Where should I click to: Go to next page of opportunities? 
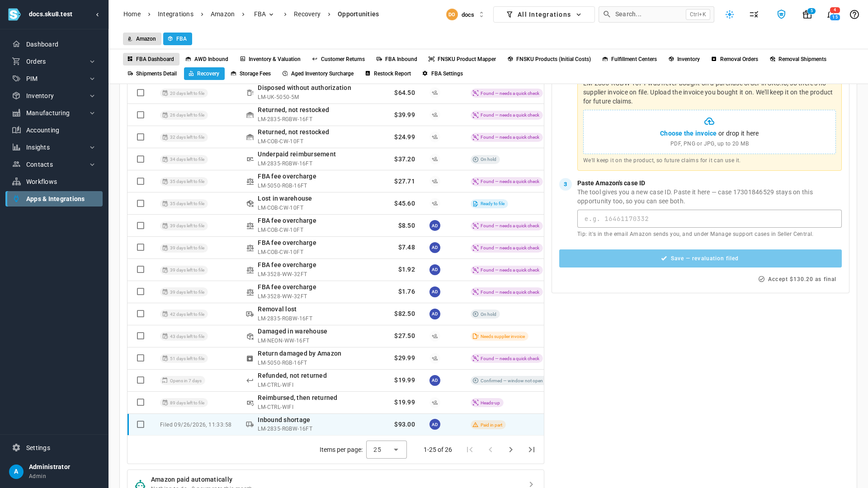click(x=511, y=450)
